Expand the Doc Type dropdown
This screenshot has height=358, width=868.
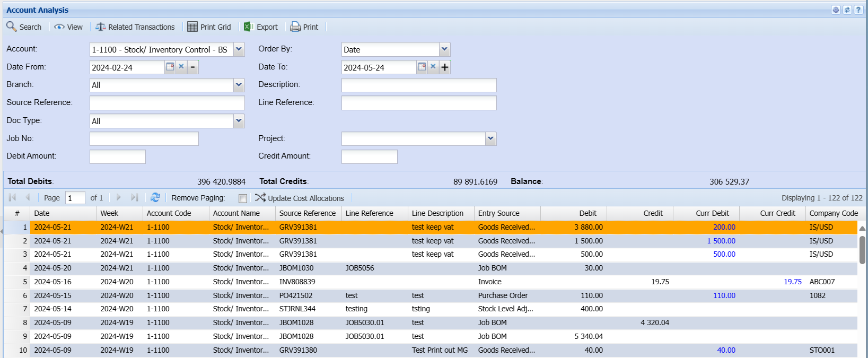(239, 121)
